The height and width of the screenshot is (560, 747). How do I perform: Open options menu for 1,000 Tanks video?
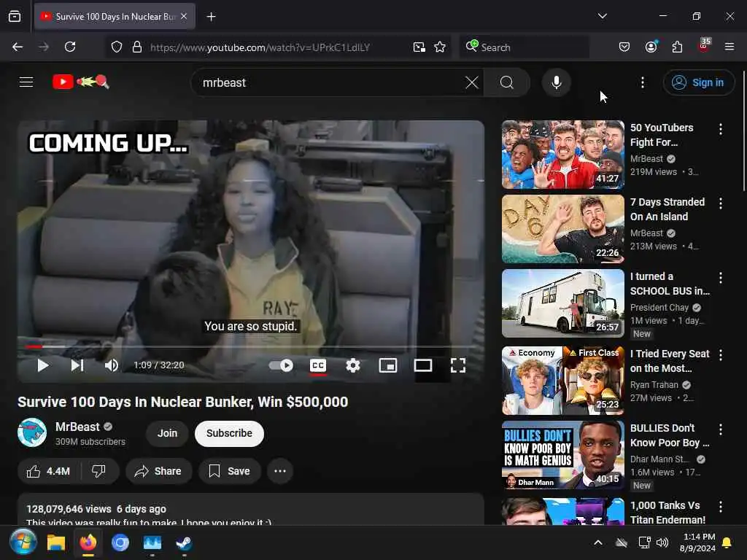coord(721,507)
